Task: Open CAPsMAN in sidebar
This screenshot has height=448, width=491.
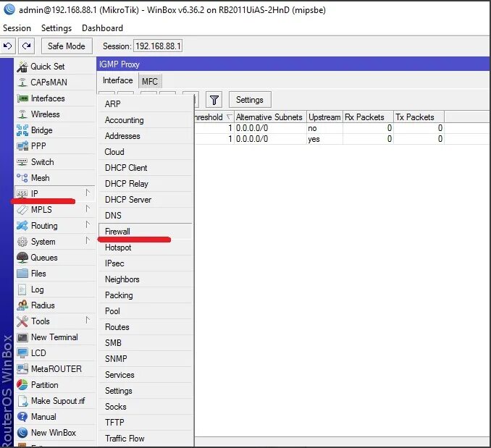Action: [x=55, y=83]
